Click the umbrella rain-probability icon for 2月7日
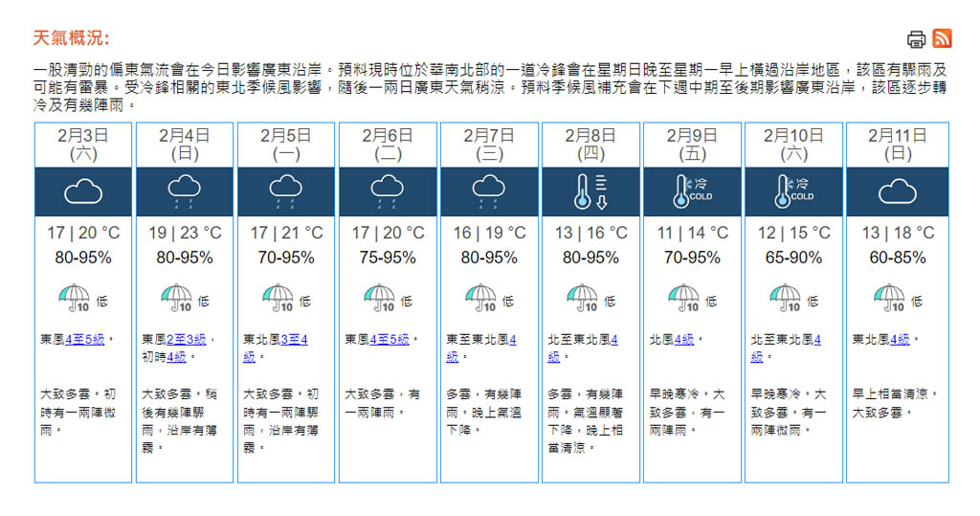 tap(480, 299)
